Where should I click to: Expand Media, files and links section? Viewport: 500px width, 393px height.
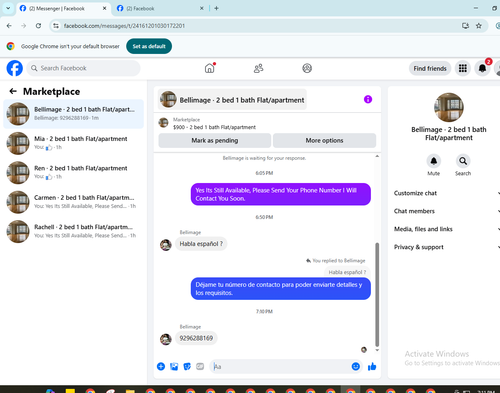pyautogui.click(x=447, y=229)
